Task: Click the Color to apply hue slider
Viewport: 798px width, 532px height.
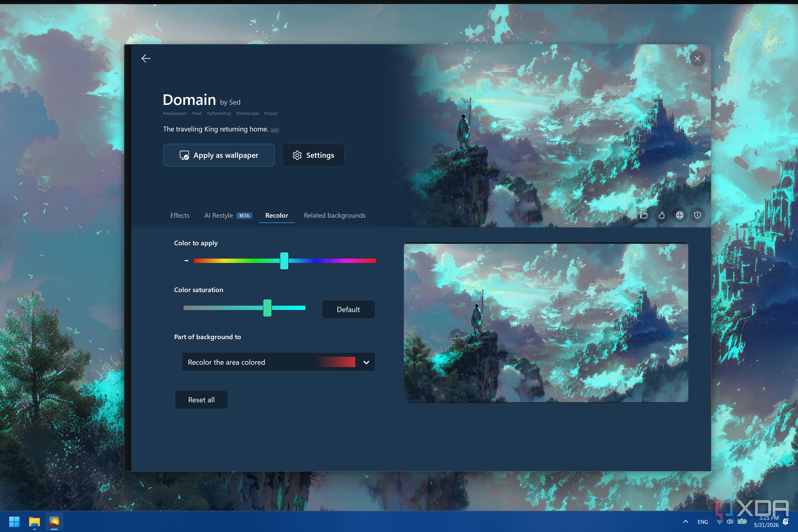Action: click(x=285, y=261)
